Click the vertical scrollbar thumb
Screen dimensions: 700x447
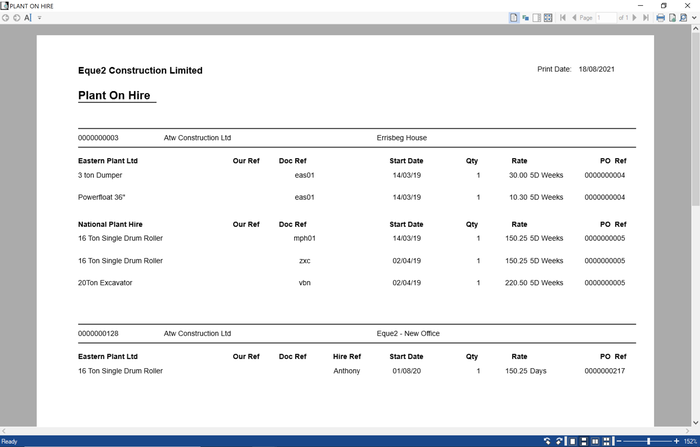(696, 119)
